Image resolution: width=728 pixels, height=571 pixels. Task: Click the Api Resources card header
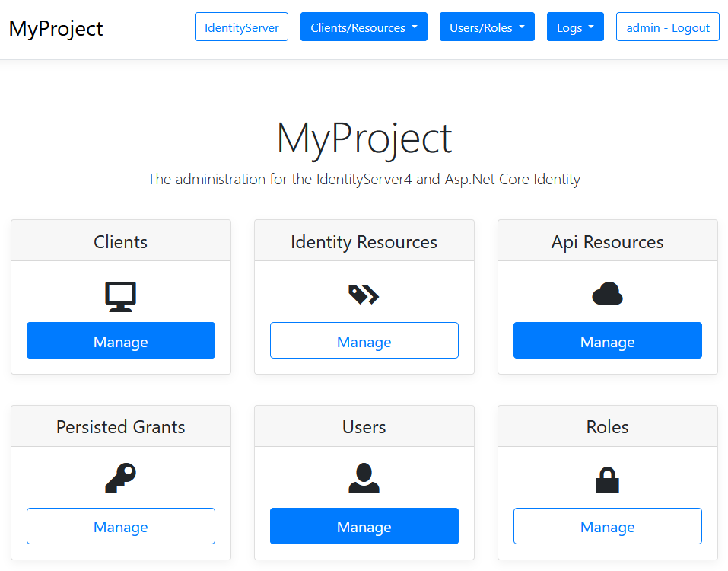coord(607,241)
